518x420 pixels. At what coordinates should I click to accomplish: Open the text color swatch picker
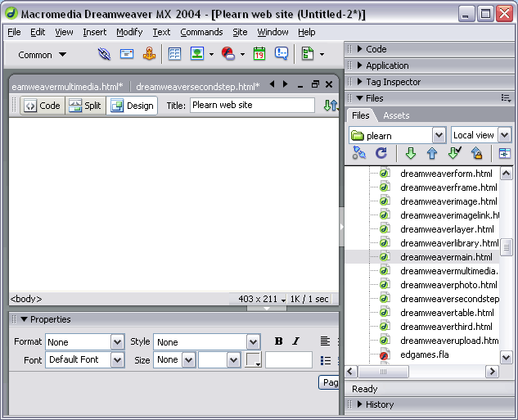pos(253,359)
